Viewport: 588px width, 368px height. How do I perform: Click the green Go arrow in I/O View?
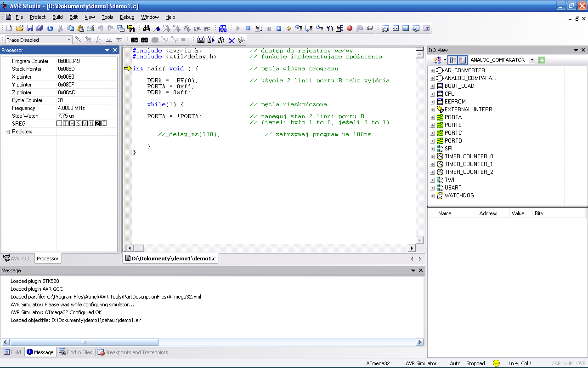[542, 60]
